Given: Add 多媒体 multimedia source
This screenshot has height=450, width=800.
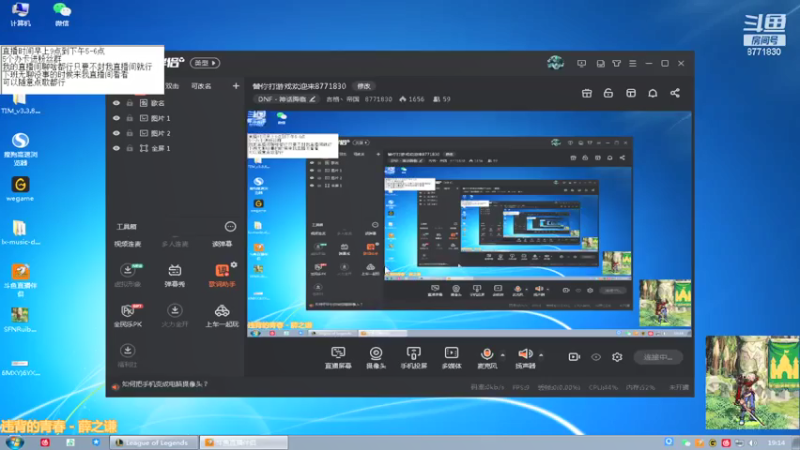Looking at the screenshot, I should tap(452, 357).
